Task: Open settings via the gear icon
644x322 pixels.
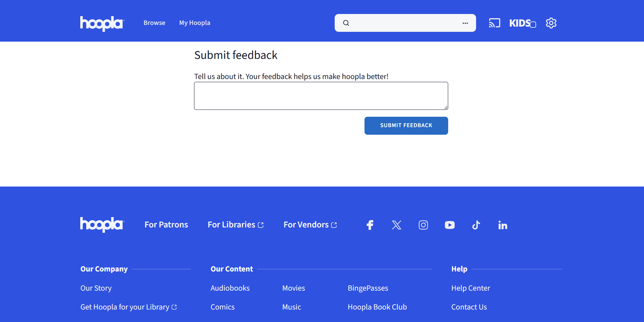Action: pyautogui.click(x=551, y=23)
